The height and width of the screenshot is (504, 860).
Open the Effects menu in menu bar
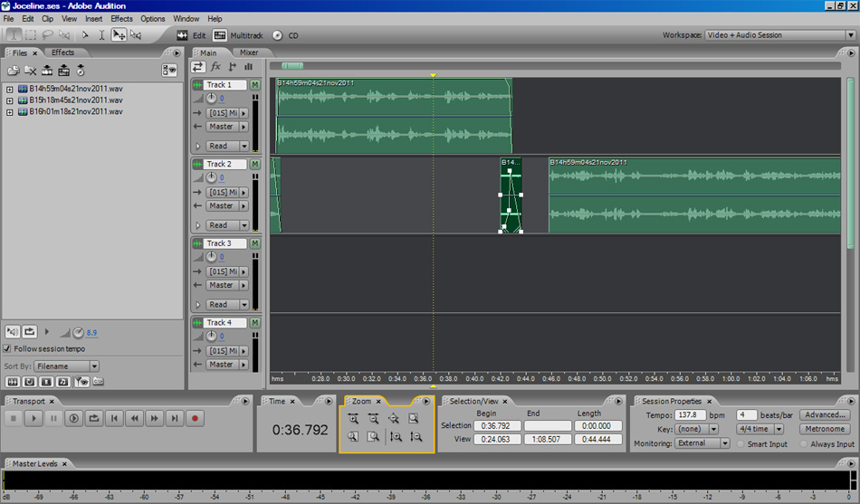click(x=121, y=18)
